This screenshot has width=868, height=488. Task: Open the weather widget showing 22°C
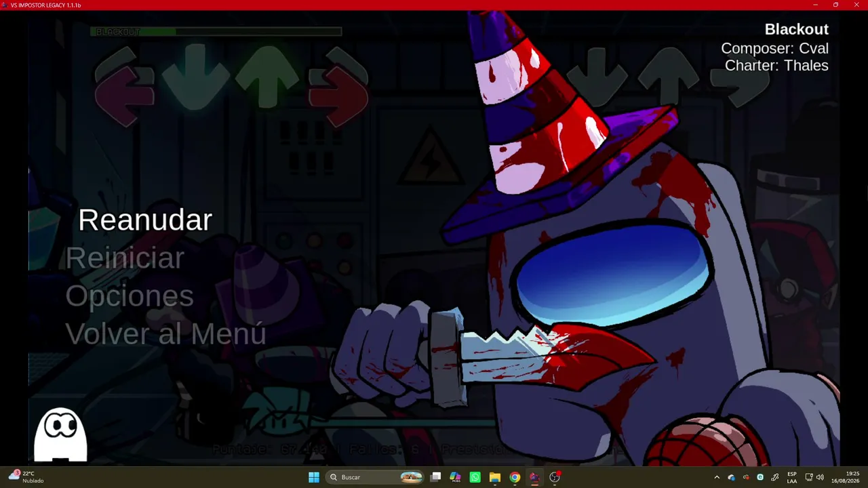[x=26, y=477]
